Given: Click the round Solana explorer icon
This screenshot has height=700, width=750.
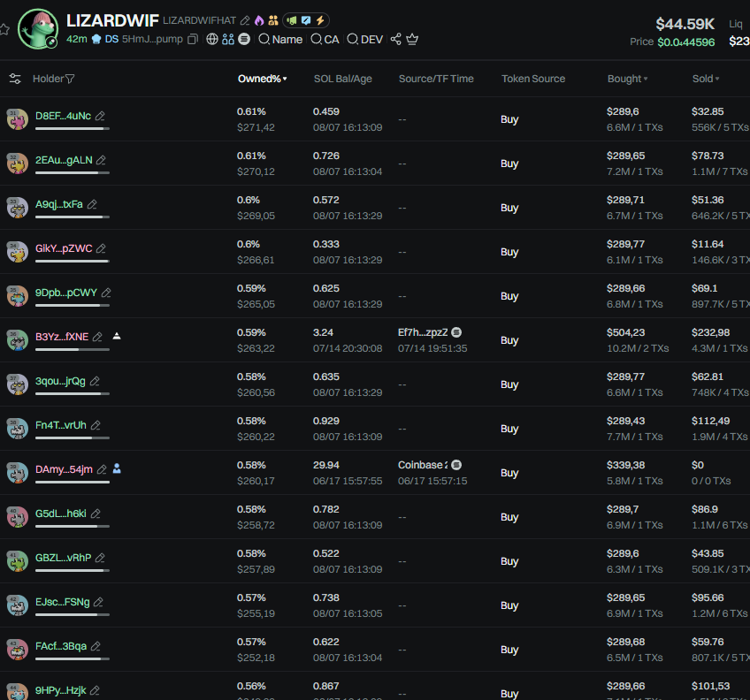Looking at the screenshot, I should tap(244, 39).
